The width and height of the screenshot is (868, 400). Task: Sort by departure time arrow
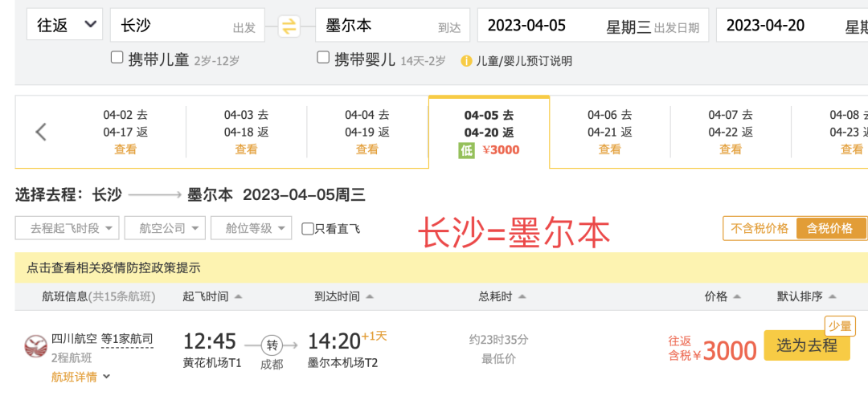point(238,297)
